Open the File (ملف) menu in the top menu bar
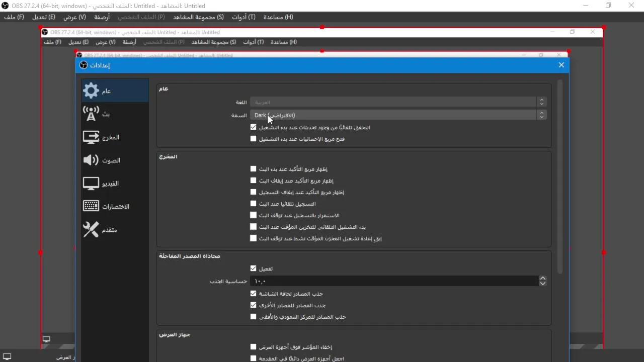The height and width of the screenshot is (362, 644). tap(14, 17)
